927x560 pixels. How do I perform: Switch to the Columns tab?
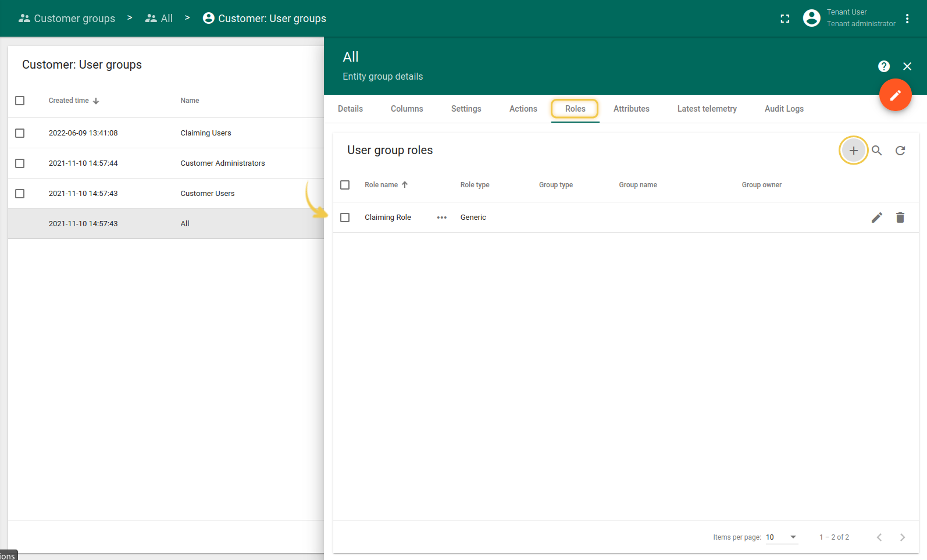[407, 109]
